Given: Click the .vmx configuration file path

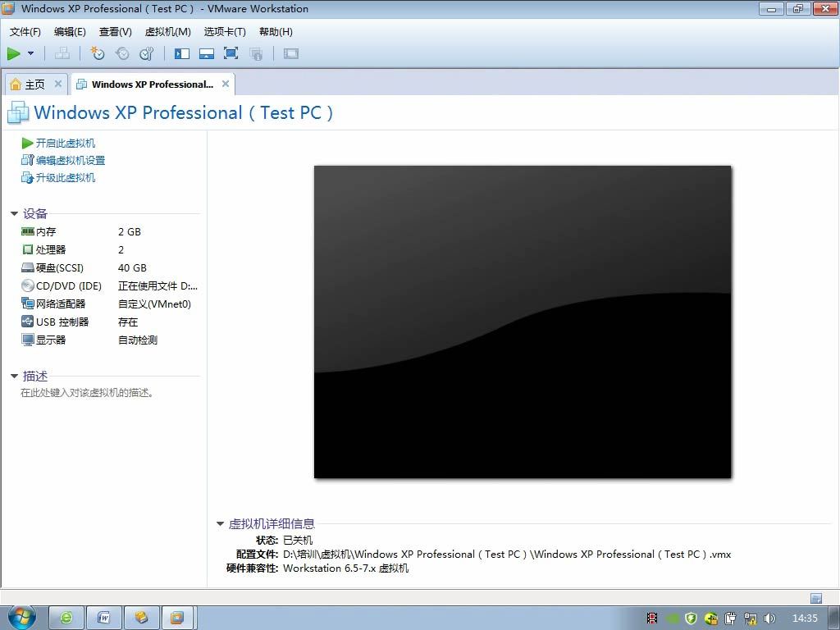Looking at the screenshot, I should click(x=507, y=555).
